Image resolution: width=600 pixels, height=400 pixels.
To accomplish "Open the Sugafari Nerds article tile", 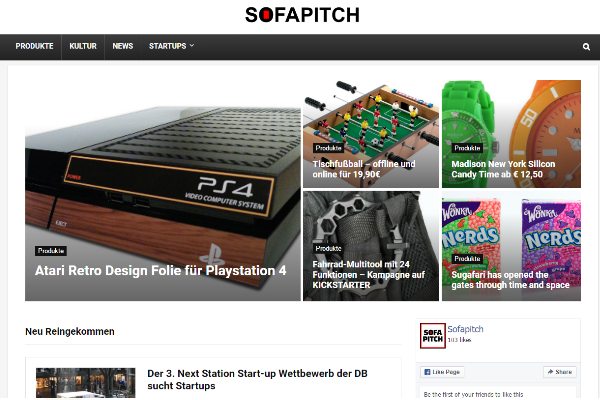I will pos(510,280).
